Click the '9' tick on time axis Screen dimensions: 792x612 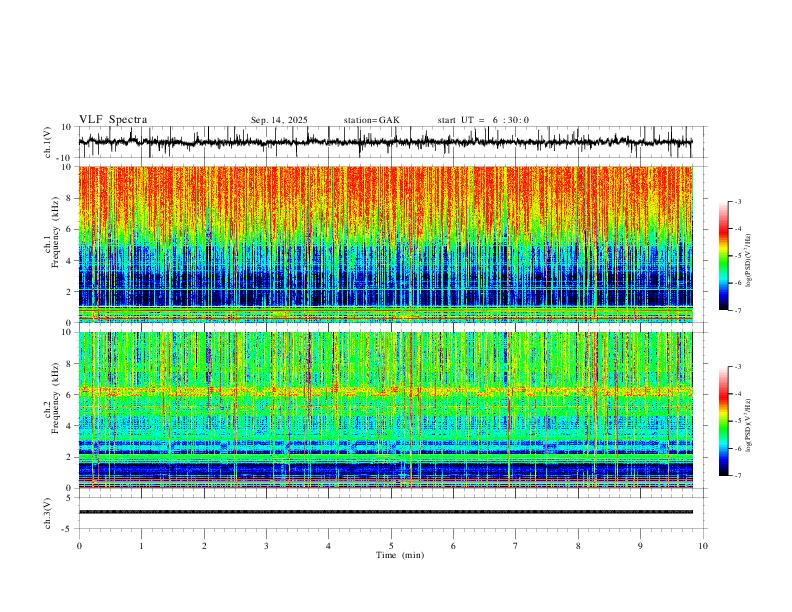click(640, 546)
